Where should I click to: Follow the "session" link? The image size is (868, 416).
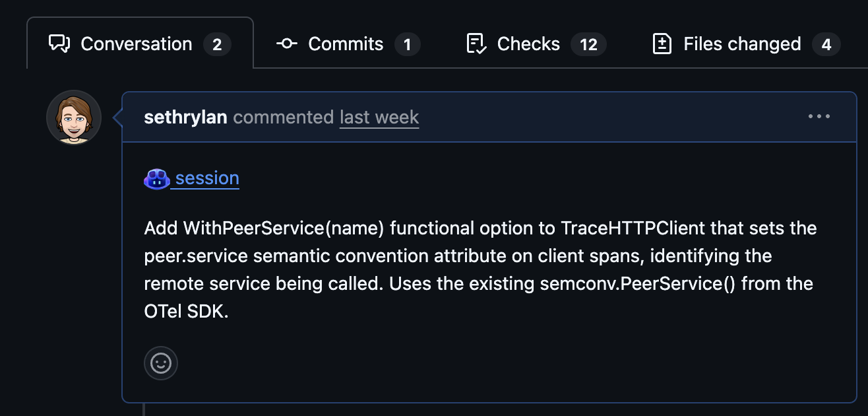tap(206, 178)
